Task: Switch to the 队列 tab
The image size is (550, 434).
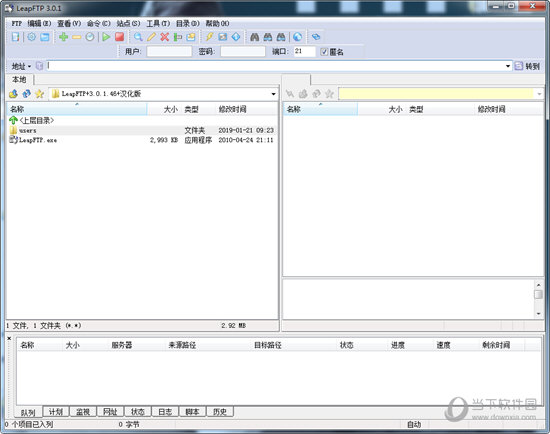Action: click(x=28, y=412)
